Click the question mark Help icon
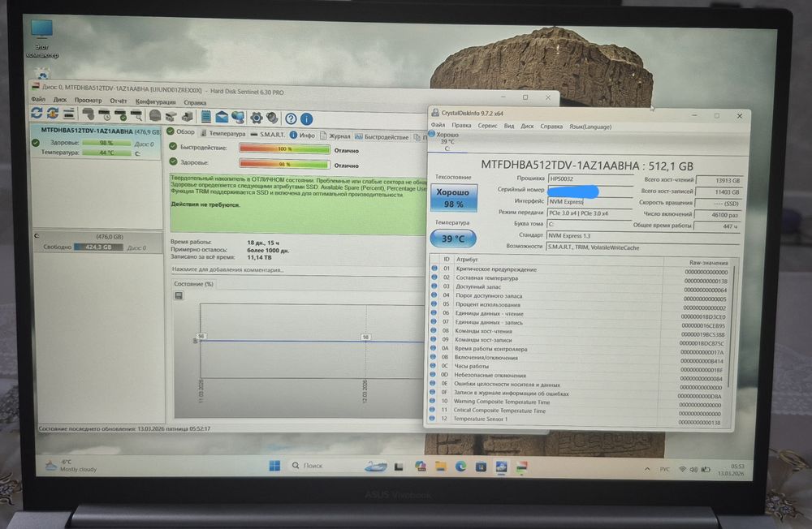Image resolution: width=812 pixels, height=529 pixels. click(291, 118)
